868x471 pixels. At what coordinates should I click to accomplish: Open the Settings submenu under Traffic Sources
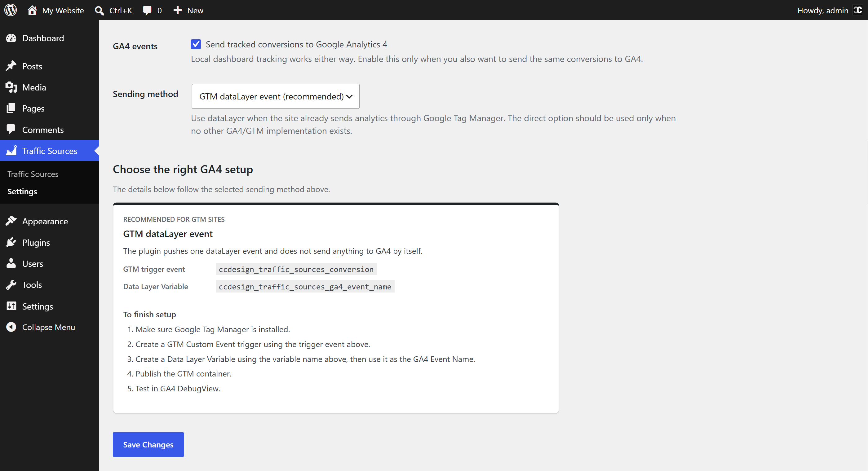tap(22, 191)
